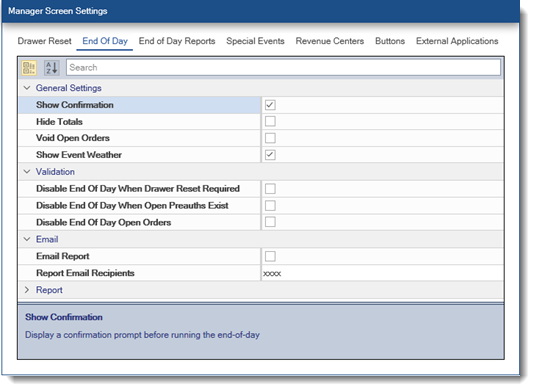Screen dimensions: 535x391
Task: Enable the Email Report checkbox
Action: (x=270, y=256)
